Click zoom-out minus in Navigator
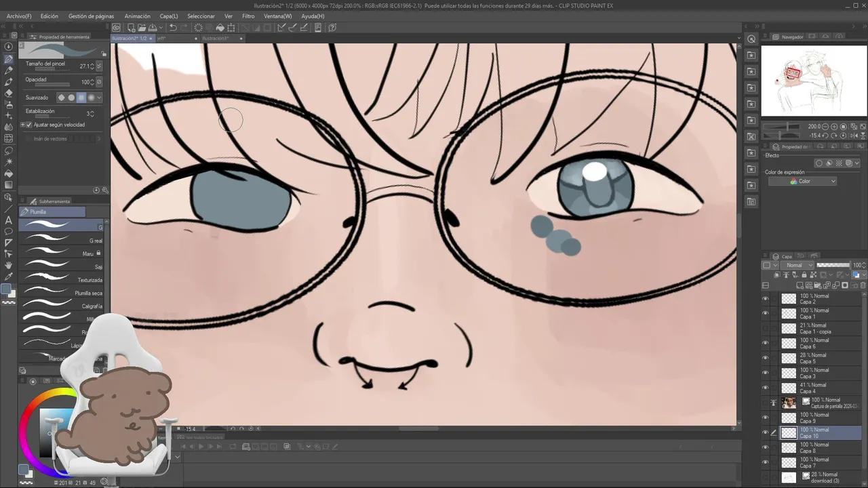Image resolution: width=868 pixels, height=488 pixels. [825, 127]
